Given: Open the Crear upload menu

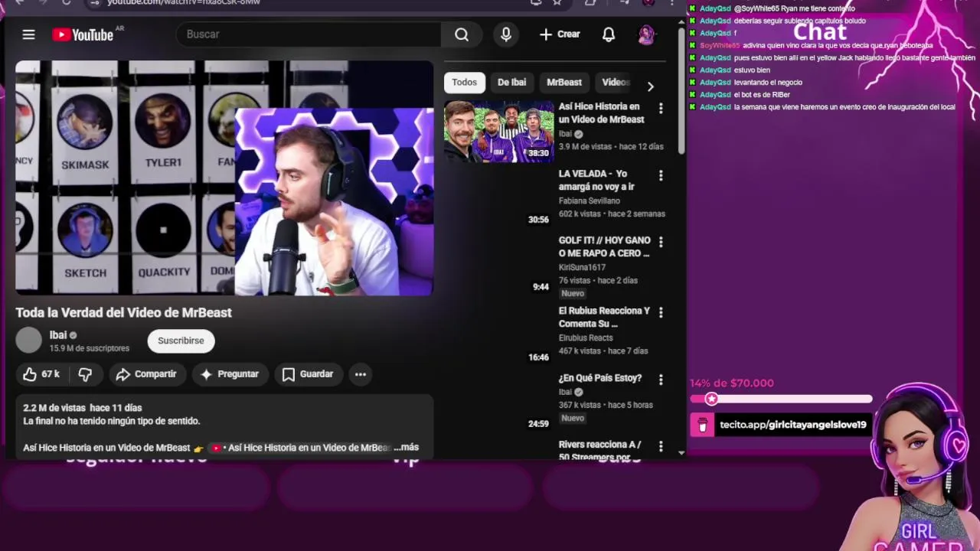Looking at the screenshot, I should 560,34.
